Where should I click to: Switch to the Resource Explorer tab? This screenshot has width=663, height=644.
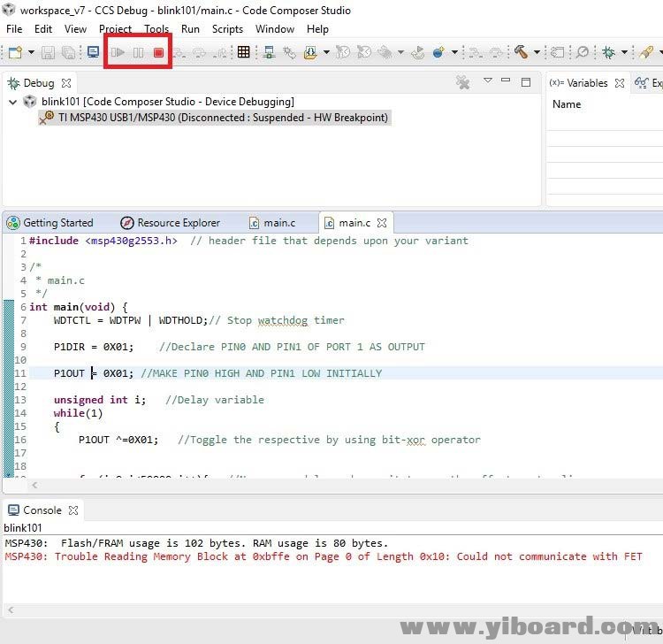[178, 223]
